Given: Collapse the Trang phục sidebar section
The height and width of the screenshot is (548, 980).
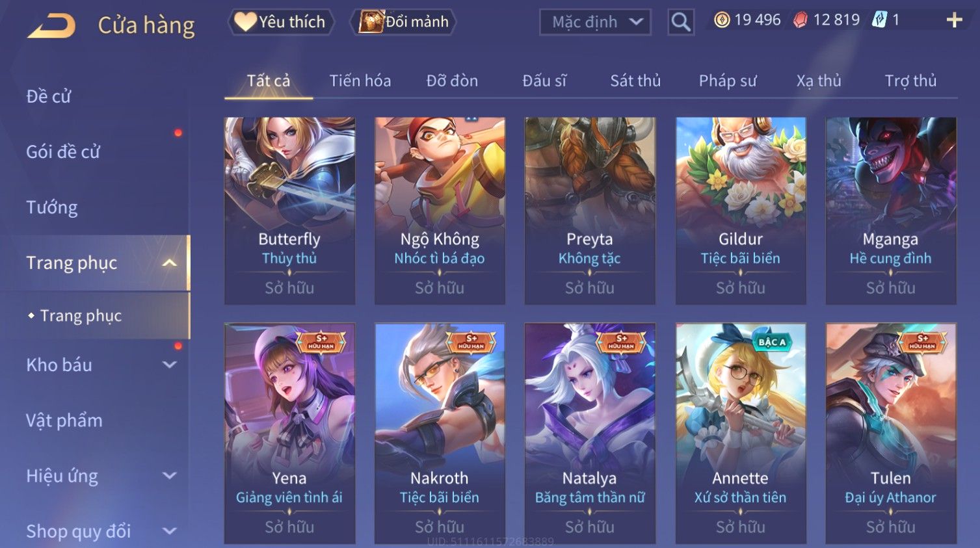Looking at the screenshot, I should click(x=169, y=263).
